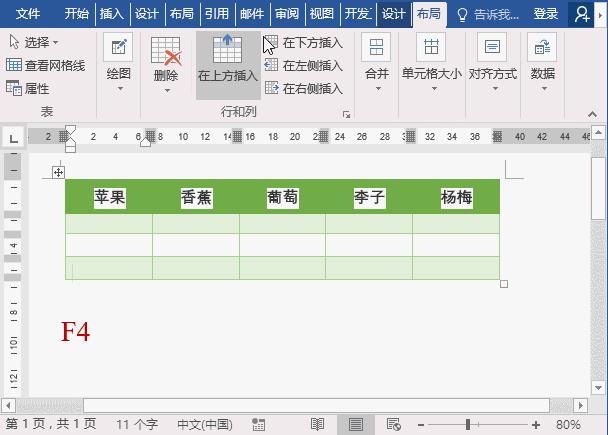
Task: Open the Table Tools Design (设计) tab
Action: [394, 14]
